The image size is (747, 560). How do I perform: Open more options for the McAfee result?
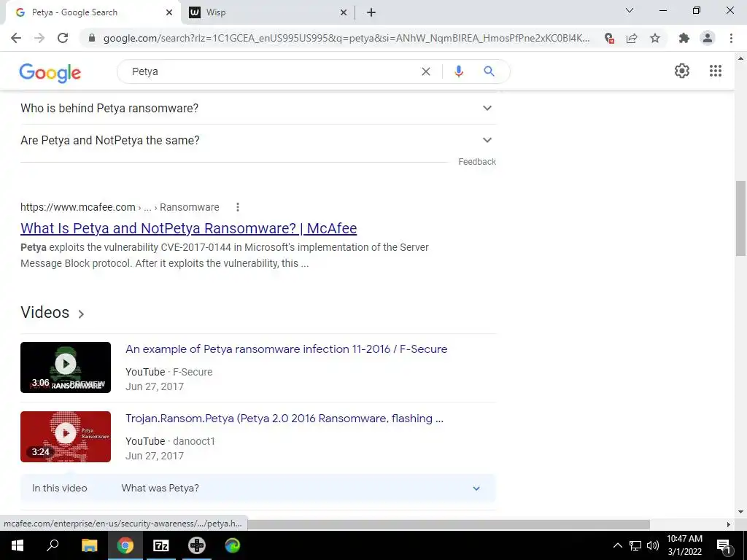pos(237,207)
